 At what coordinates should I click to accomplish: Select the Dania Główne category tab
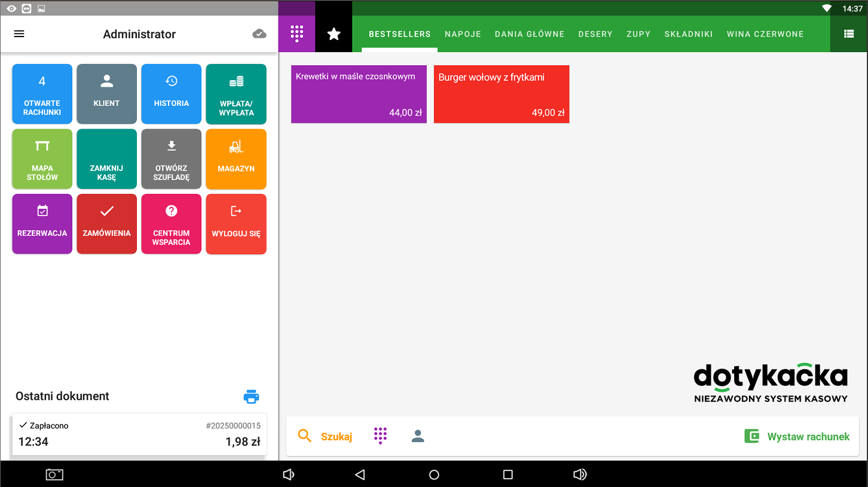529,34
